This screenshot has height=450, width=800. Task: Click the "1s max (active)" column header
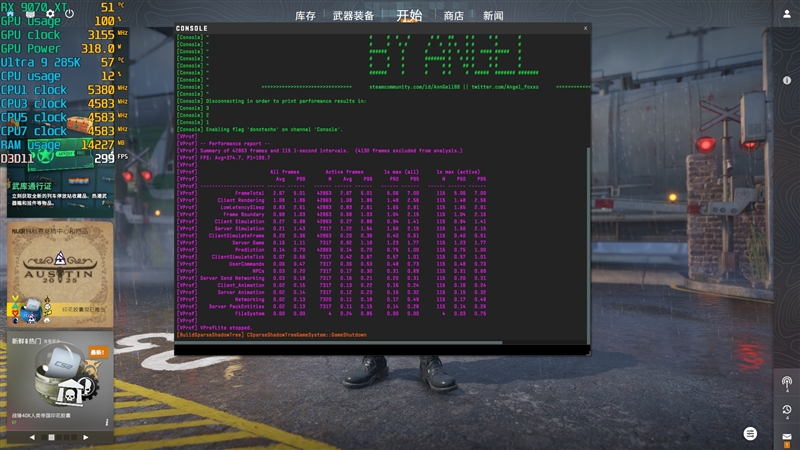pyautogui.click(x=458, y=172)
